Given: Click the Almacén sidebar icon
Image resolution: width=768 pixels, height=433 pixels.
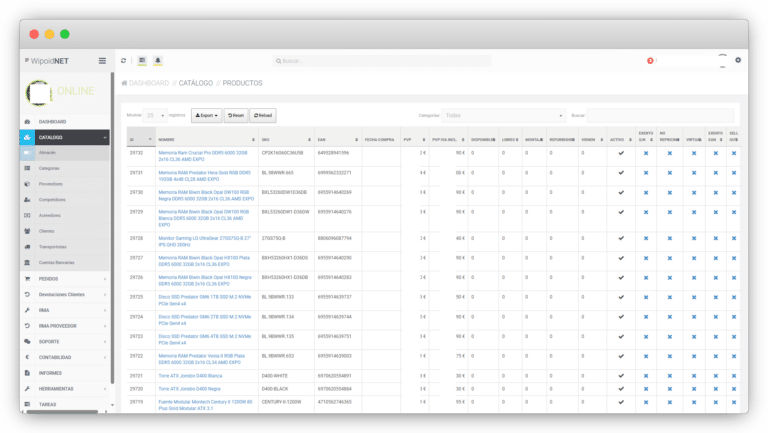Looking at the screenshot, I should [x=27, y=153].
